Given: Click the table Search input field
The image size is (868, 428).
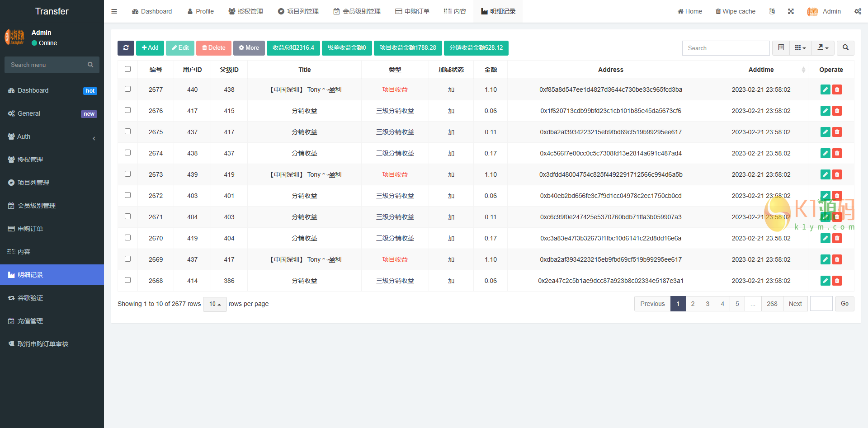Looking at the screenshot, I should pyautogui.click(x=726, y=48).
